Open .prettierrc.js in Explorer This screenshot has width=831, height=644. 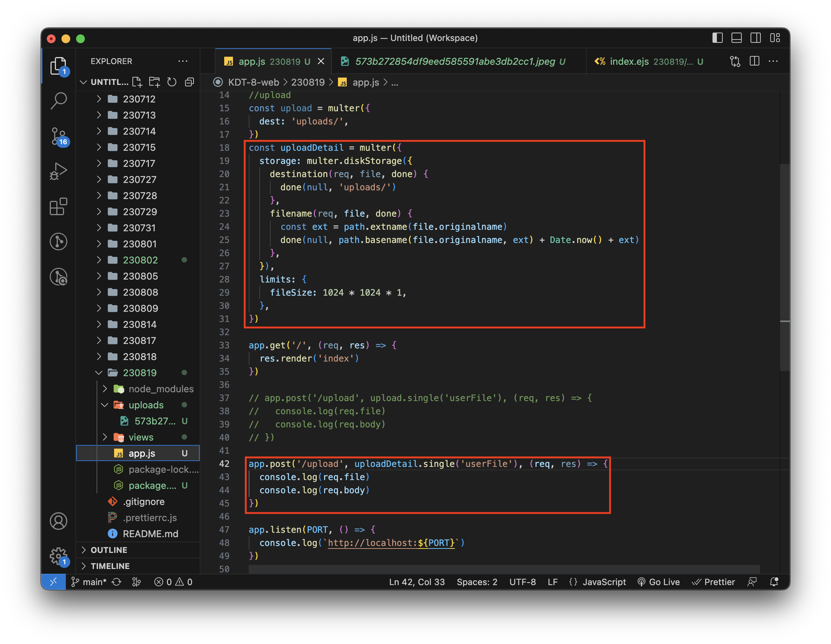tap(138, 518)
